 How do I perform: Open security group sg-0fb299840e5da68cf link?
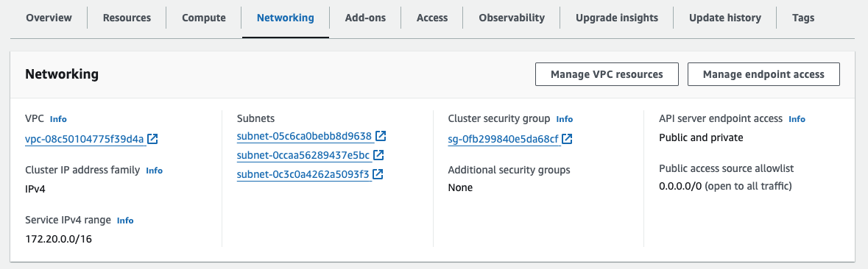click(503, 139)
